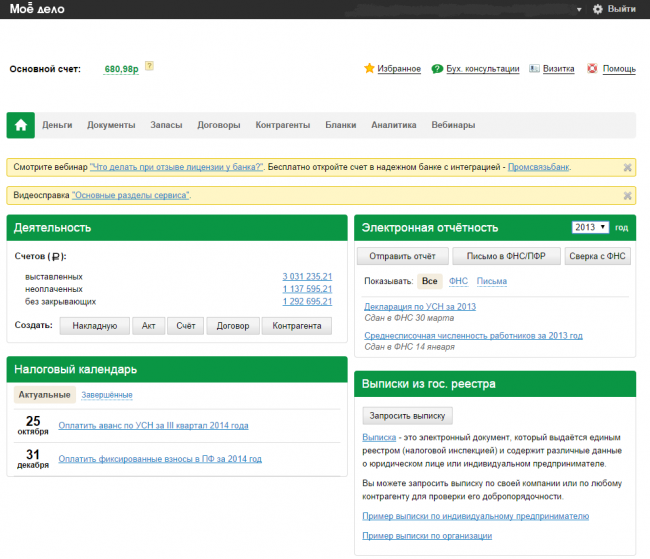Click the Моё дело logo
The image size is (650, 559).
pos(37,9)
